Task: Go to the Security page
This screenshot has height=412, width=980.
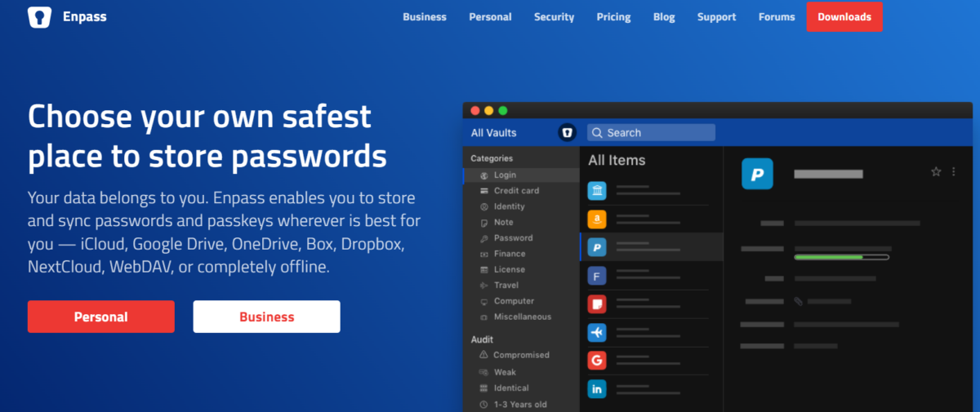Action: [554, 16]
